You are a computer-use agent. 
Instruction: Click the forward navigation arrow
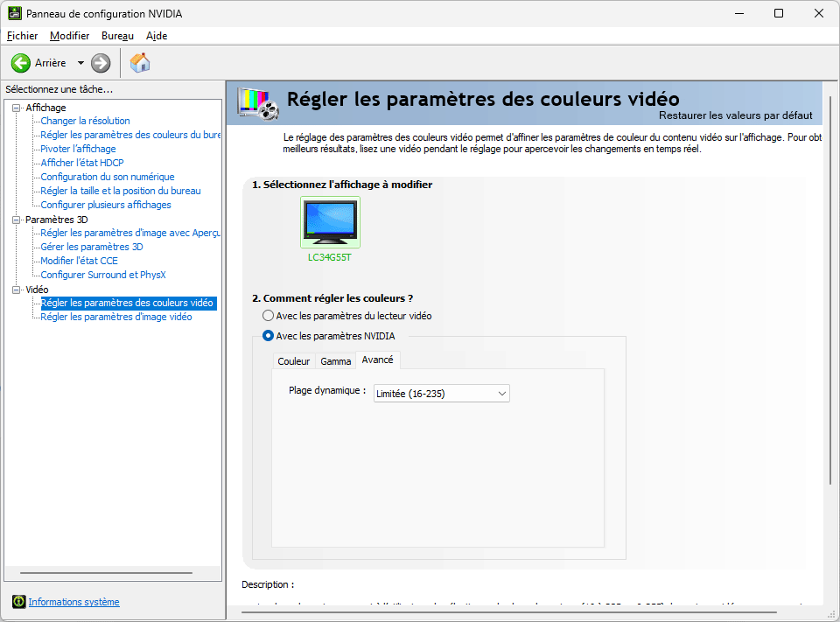click(x=100, y=62)
